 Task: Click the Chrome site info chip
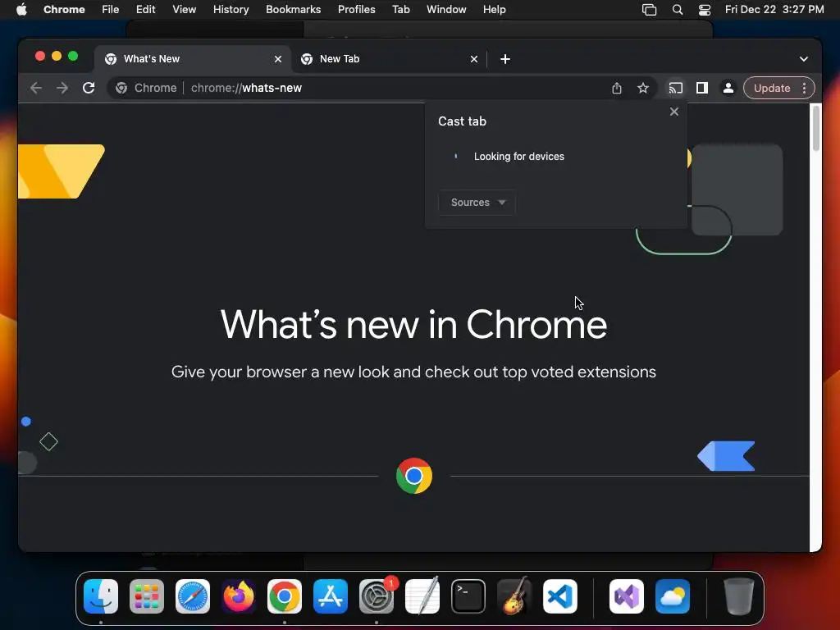pos(146,88)
